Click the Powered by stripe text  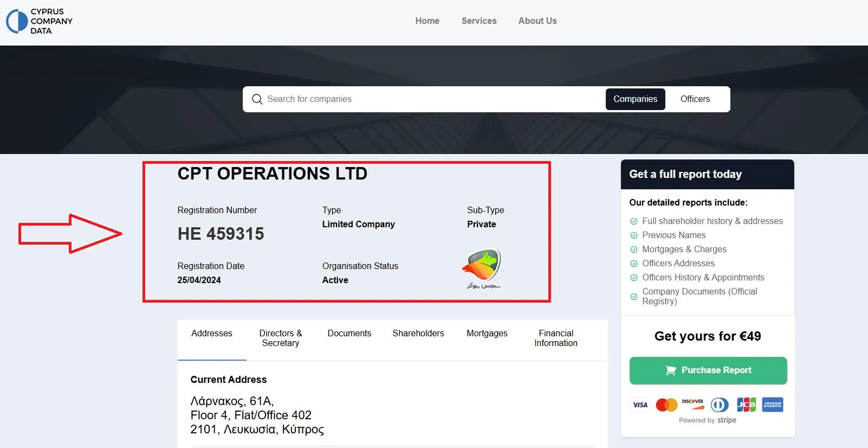(x=708, y=420)
